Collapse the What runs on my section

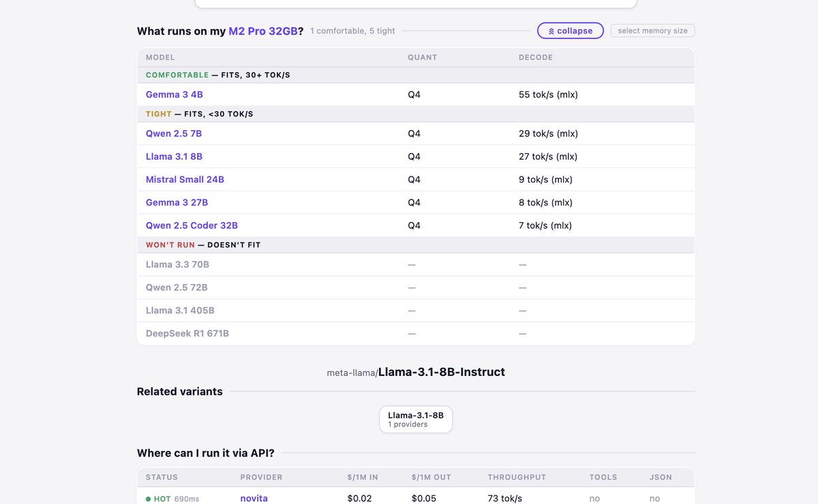(x=571, y=31)
